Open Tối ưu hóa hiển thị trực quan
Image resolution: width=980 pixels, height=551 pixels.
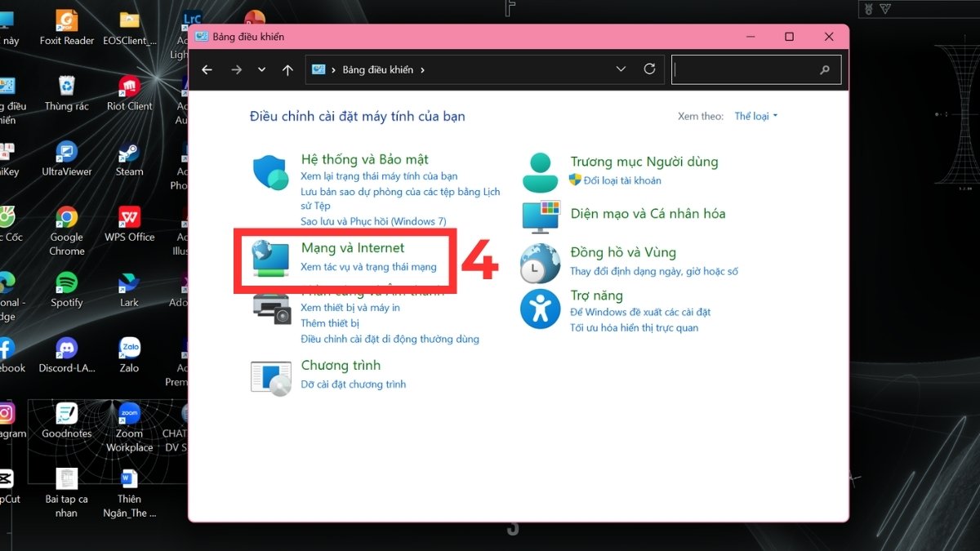[634, 327]
